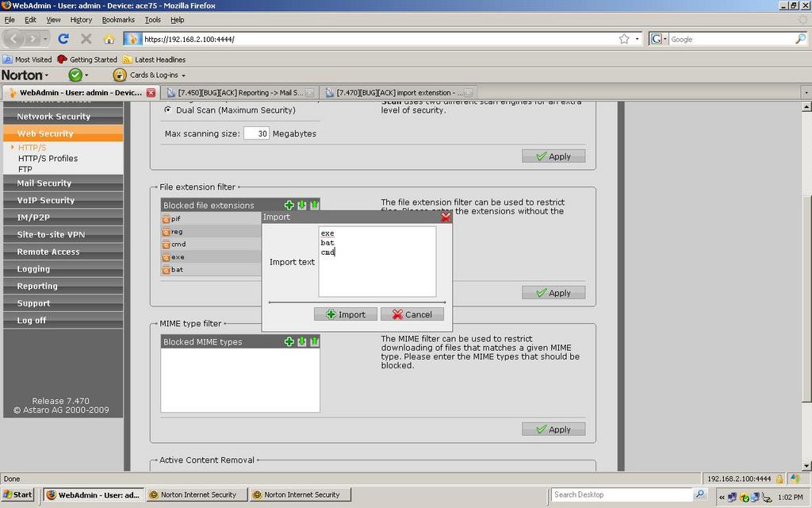Click the Back navigation arrow
The height and width of the screenshot is (508, 812).
(x=14, y=39)
